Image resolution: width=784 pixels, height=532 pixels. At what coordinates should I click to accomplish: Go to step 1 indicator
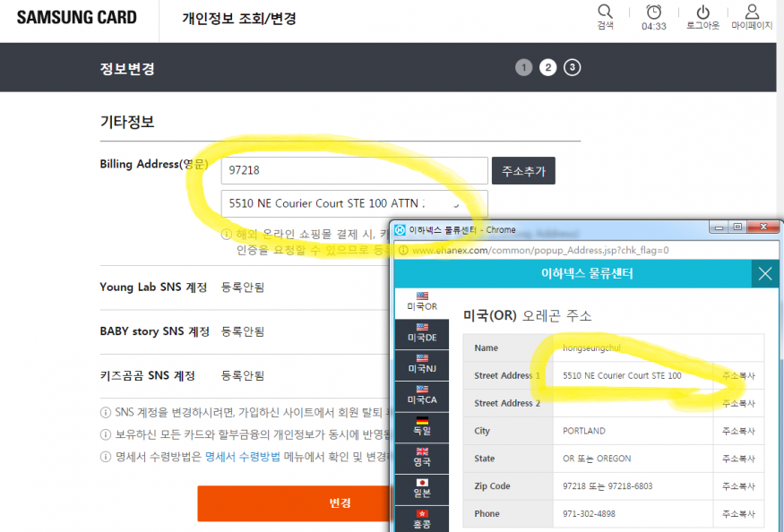point(523,67)
